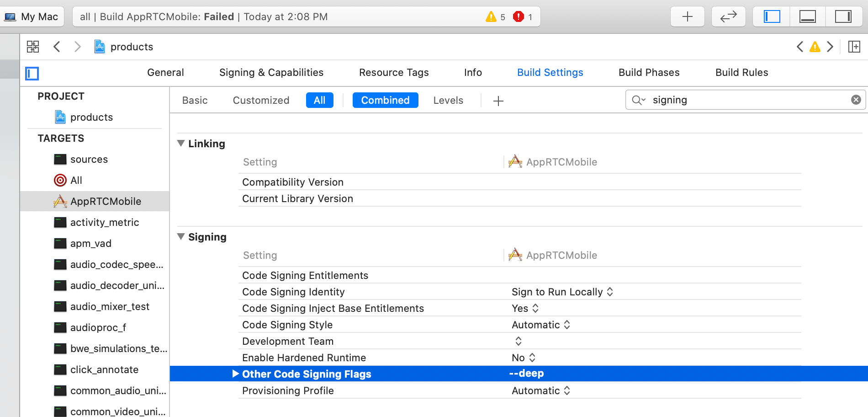Screen dimensions: 868x417
Task: Collapse the Signing section
Action: pos(181,237)
